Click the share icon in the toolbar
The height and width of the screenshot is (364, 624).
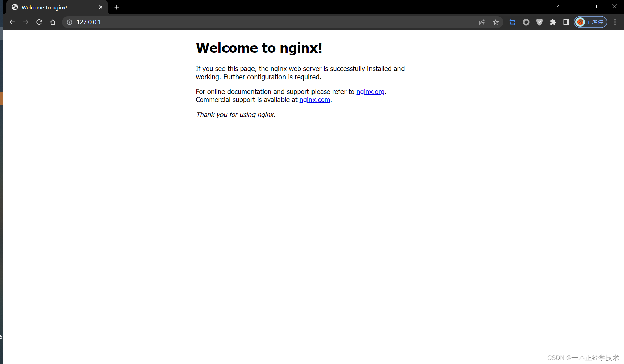(482, 22)
